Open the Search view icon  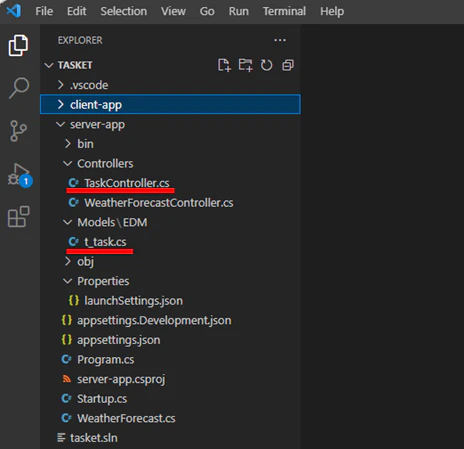19,88
